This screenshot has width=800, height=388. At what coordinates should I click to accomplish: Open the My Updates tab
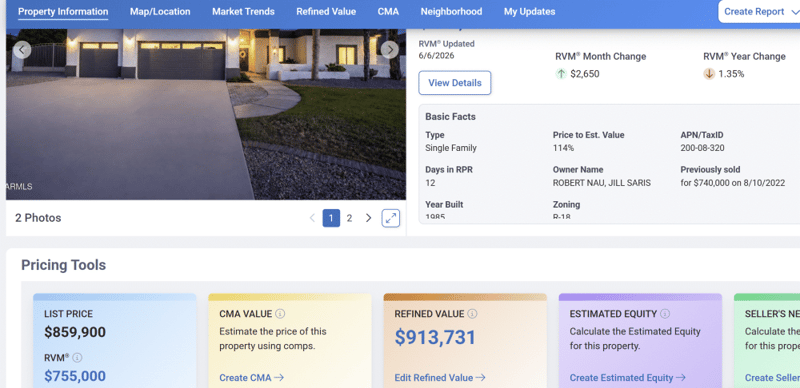pyautogui.click(x=530, y=11)
